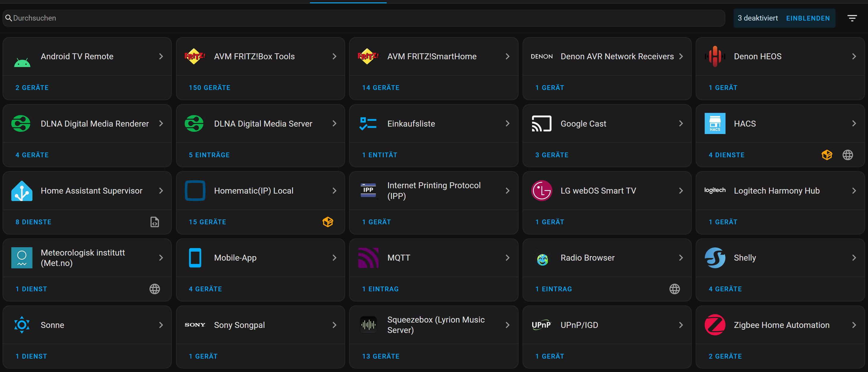Open the 15 GERÄTE link
Image resolution: width=868 pixels, height=372 pixels.
(207, 222)
